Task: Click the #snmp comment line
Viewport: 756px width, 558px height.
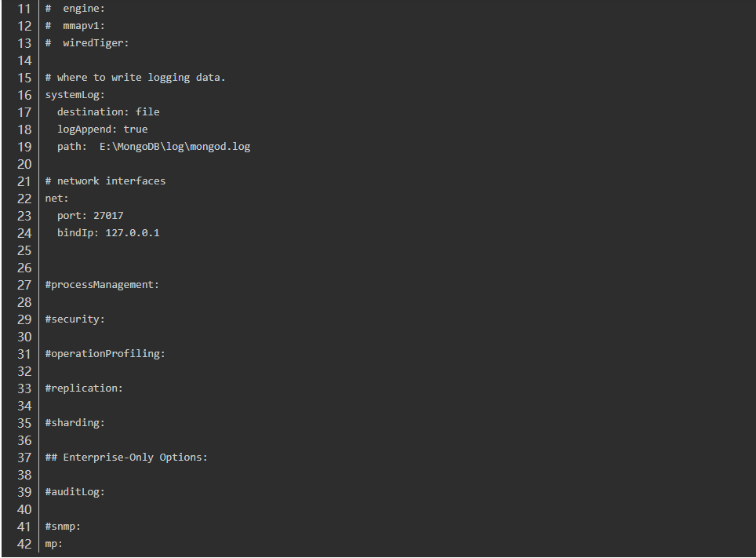Action: [63, 527]
